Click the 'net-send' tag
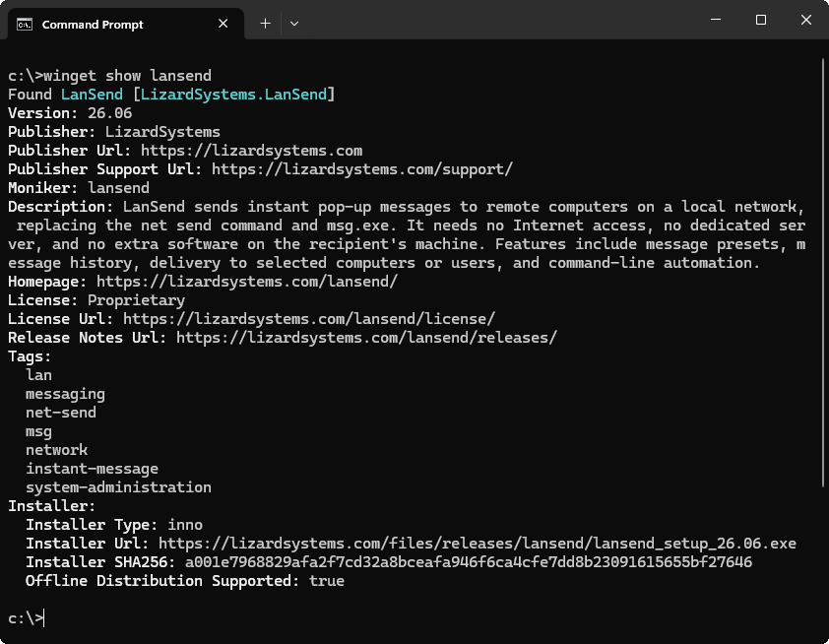 pos(61,413)
